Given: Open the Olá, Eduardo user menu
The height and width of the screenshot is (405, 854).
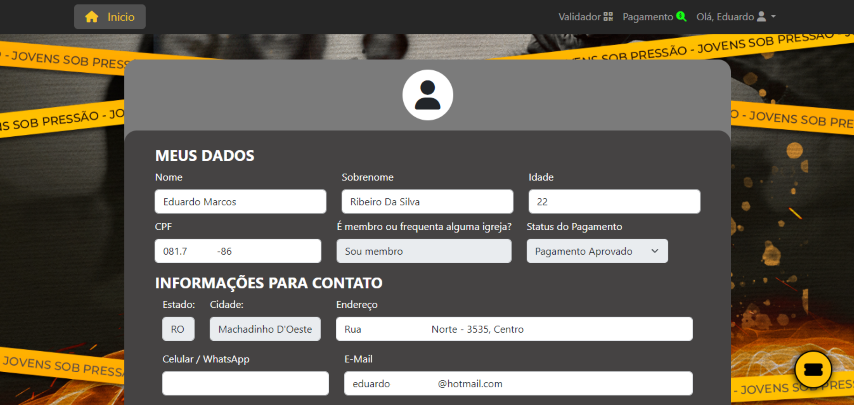Looking at the screenshot, I should (736, 17).
